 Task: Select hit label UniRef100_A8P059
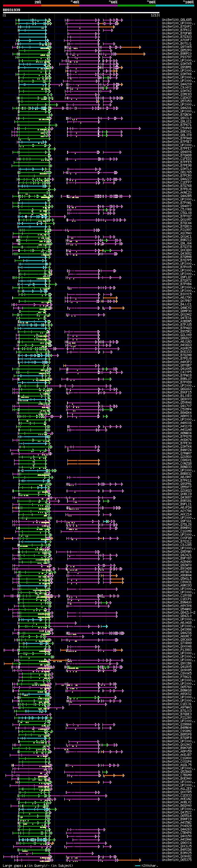click(177, 751)
